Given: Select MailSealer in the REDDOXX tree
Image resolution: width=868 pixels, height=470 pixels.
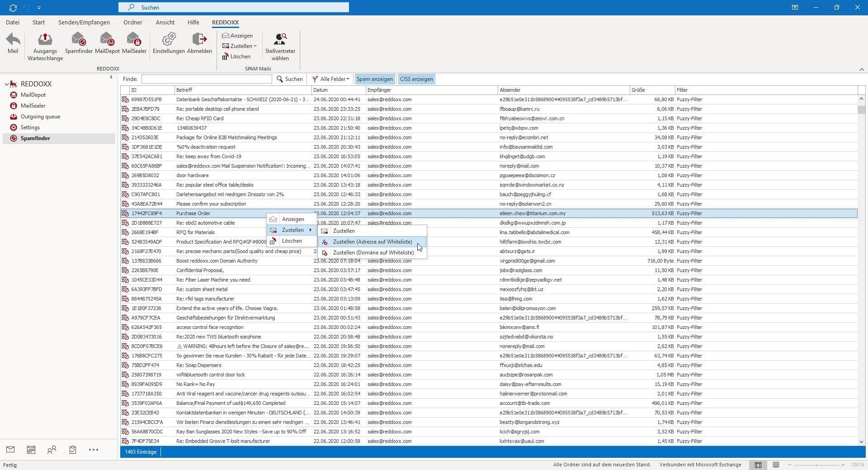Looking at the screenshot, I should (x=33, y=106).
